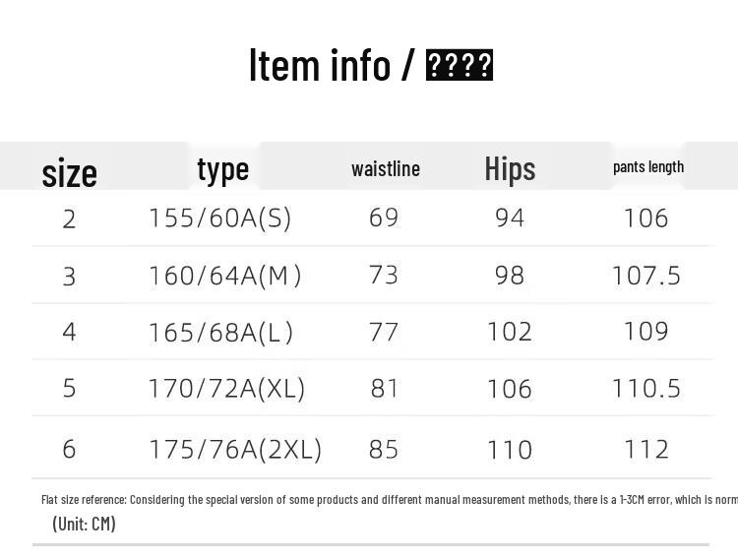Select hips value 110
The height and width of the screenshot is (560, 738).
(x=510, y=449)
